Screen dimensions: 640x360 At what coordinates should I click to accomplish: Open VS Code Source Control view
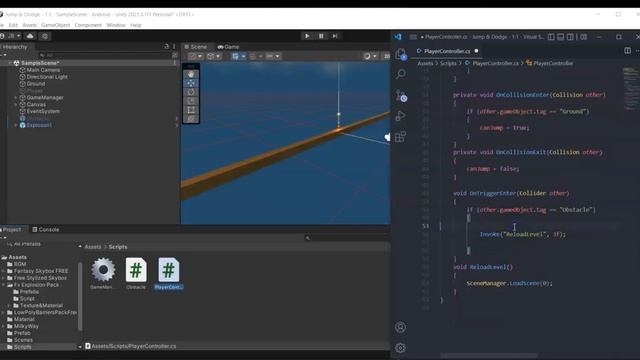(400, 95)
